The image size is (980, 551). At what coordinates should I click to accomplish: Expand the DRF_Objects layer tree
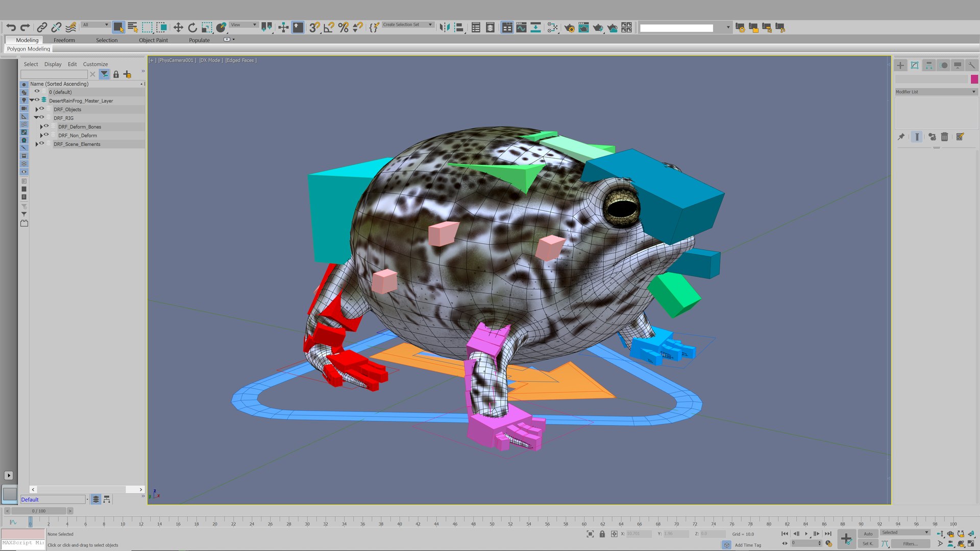[x=36, y=109]
